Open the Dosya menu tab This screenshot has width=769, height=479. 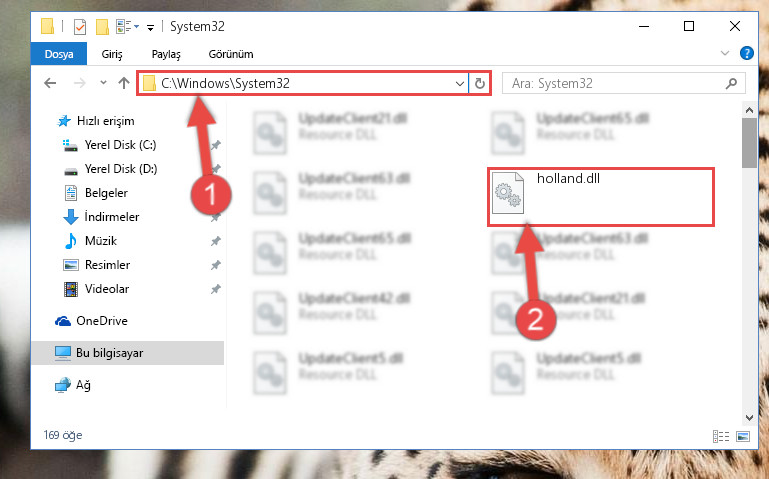pyautogui.click(x=59, y=54)
